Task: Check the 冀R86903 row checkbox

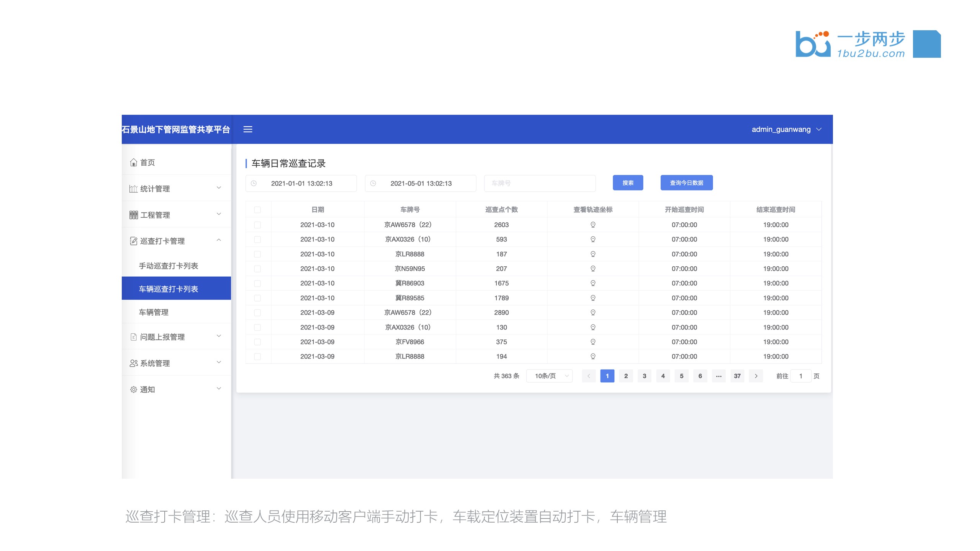Action: click(257, 283)
